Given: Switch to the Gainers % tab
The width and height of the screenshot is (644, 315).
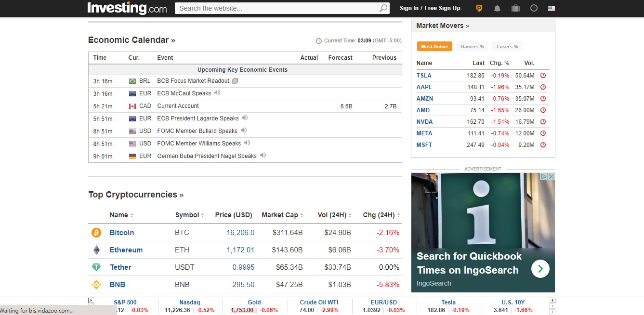Looking at the screenshot, I should [x=472, y=46].
